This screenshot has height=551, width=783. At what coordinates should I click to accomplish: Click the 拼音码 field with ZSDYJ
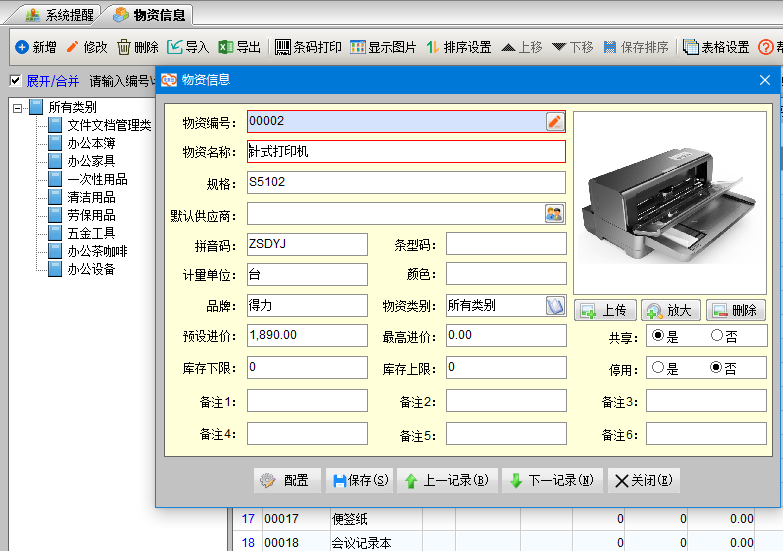pyautogui.click(x=307, y=244)
